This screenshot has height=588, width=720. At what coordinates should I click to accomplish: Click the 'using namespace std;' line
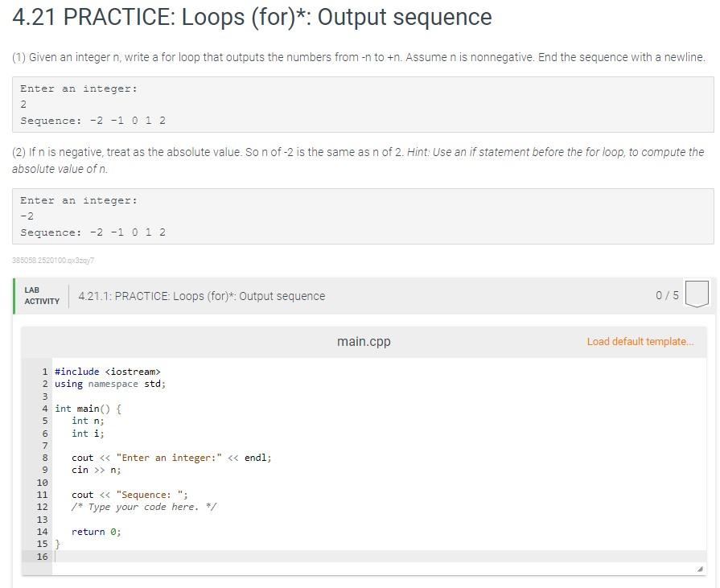(110, 384)
